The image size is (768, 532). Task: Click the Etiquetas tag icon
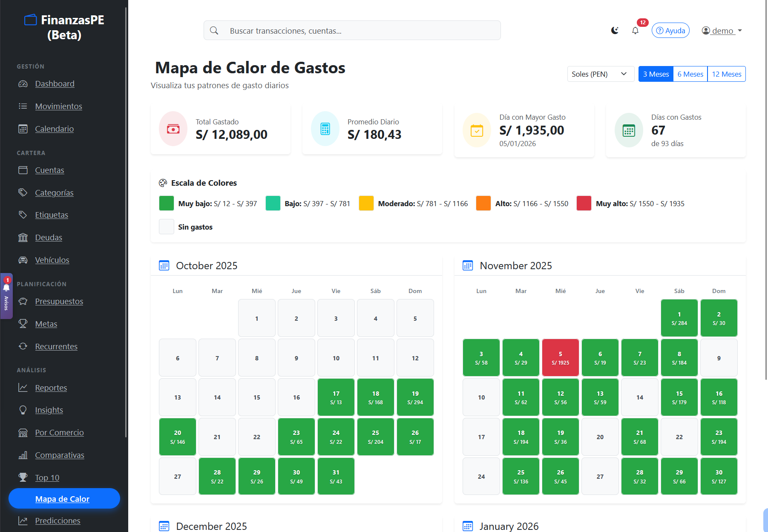click(23, 215)
